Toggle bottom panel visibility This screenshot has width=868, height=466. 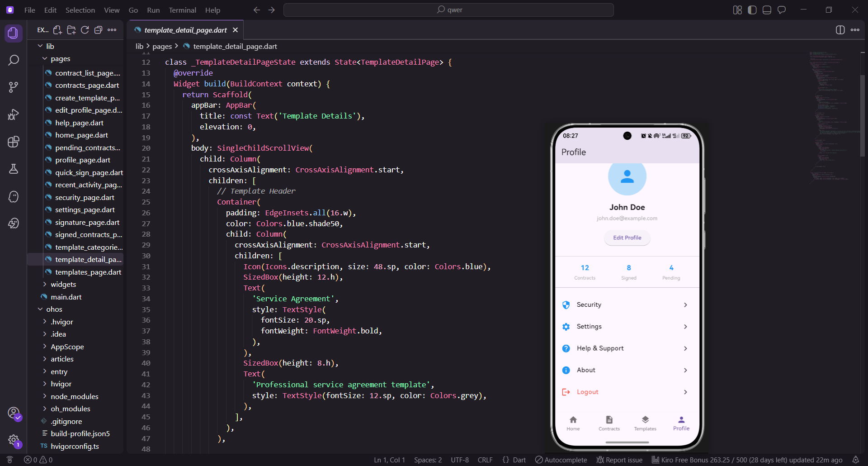(767, 10)
